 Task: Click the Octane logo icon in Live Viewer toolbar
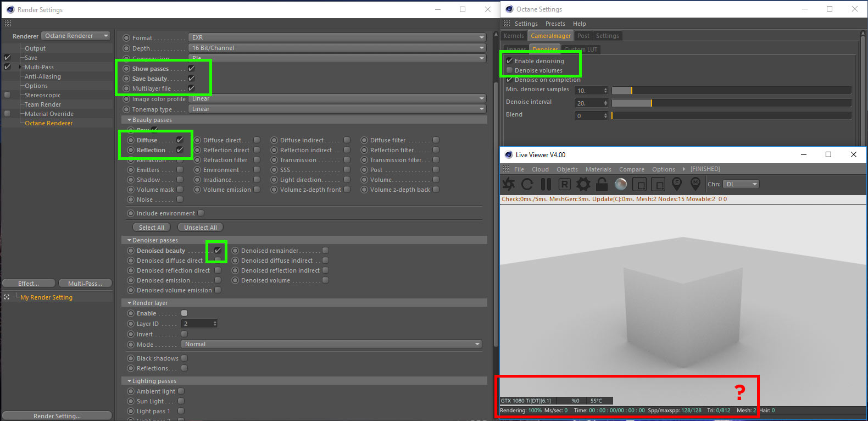509,184
